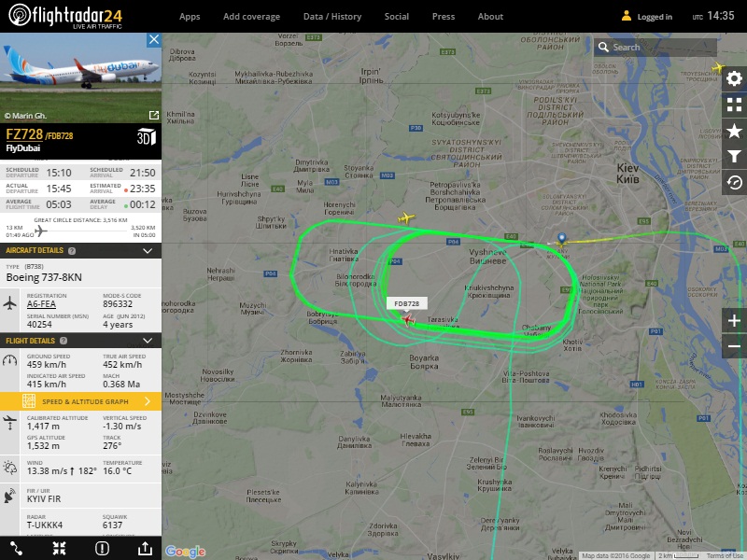747x560 pixels.
Task: Open bookmarks star icon
Action: (x=734, y=131)
